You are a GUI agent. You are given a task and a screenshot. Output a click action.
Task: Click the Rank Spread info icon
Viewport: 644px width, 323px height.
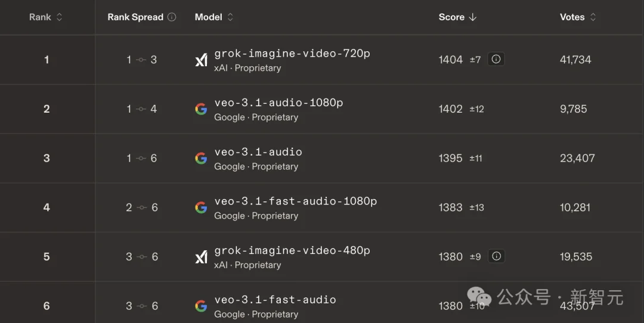point(172,17)
